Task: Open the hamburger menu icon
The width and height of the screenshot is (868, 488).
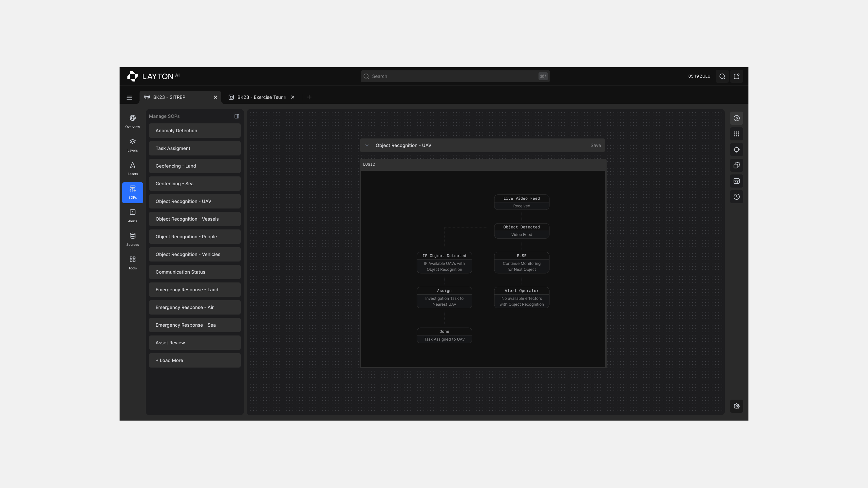Action: tap(129, 98)
